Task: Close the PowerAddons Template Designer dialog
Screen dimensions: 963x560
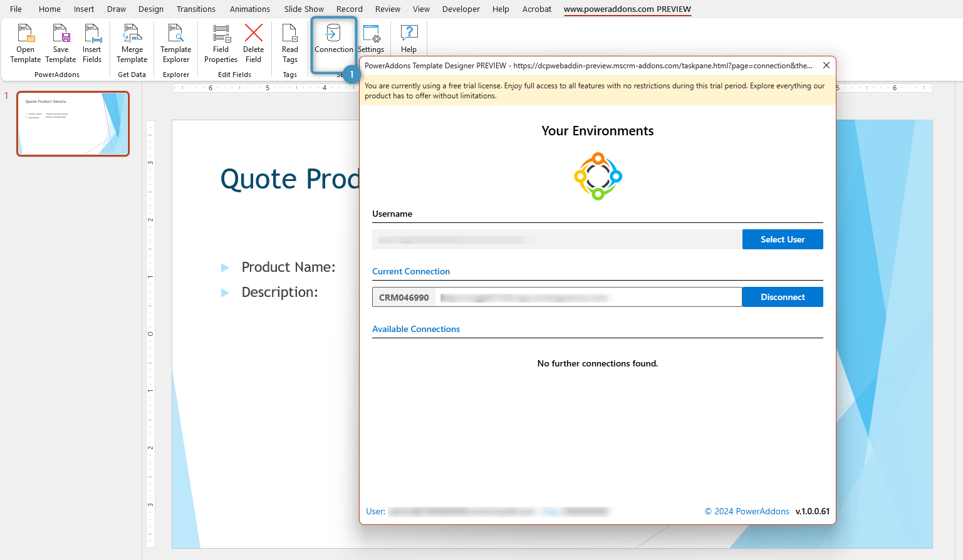Action: click(826, 65)
